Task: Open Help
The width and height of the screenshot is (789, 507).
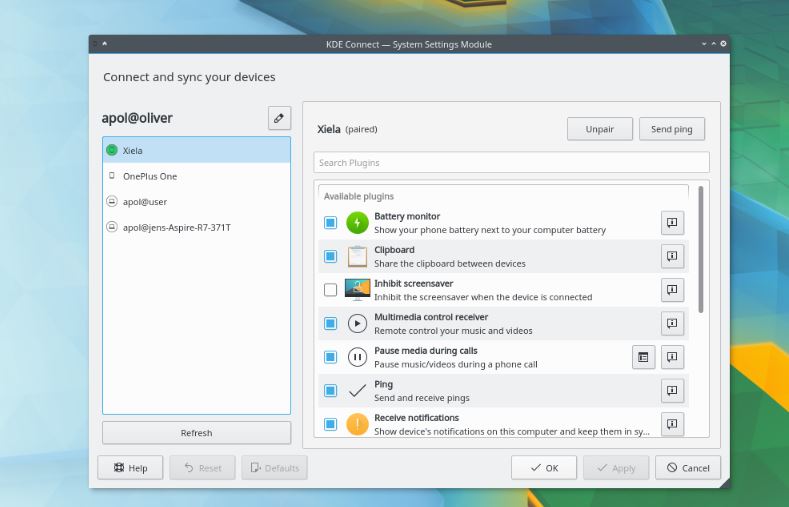Action: 130,468
